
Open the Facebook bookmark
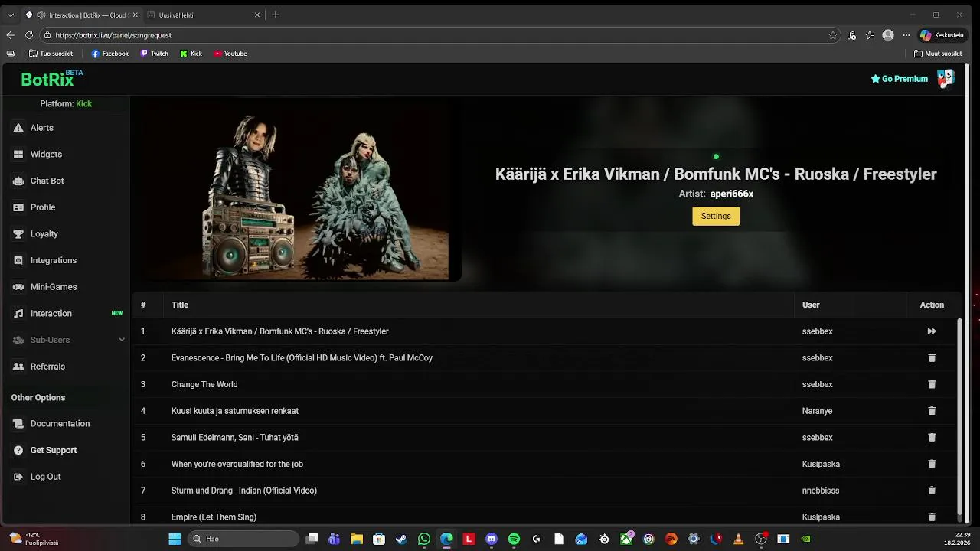click(x=109, y=54)
